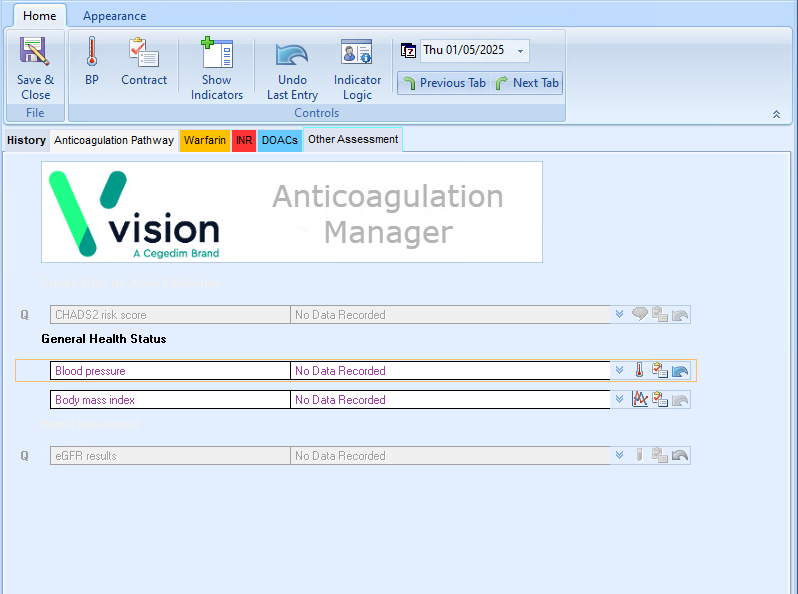Viewport: 798px width, 594px height.
Task: Click eGFR No Data Recorded value
Action: (450, 456)
